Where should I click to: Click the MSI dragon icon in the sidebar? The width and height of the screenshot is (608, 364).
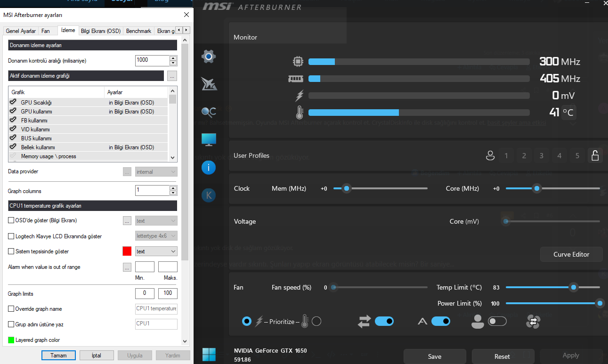pyautogui.click(x=209, y=84)
